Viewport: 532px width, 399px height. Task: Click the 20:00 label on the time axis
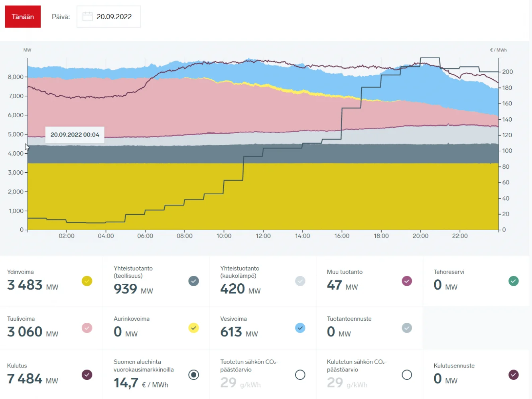click(x=420, y=236)
